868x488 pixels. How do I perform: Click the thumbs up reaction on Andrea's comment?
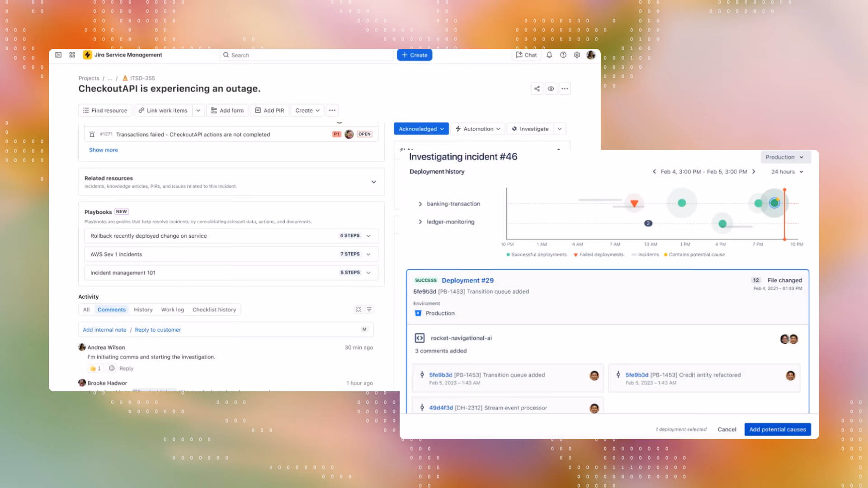click(x=95, y=368)
